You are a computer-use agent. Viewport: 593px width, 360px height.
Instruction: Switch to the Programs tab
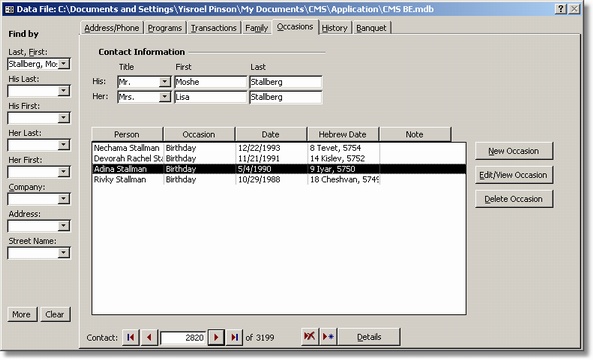pos(165,28)
